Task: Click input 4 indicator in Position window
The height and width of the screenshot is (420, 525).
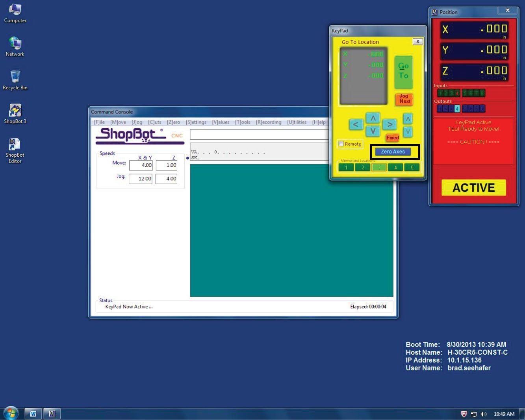Action: [x=457, y=93]
